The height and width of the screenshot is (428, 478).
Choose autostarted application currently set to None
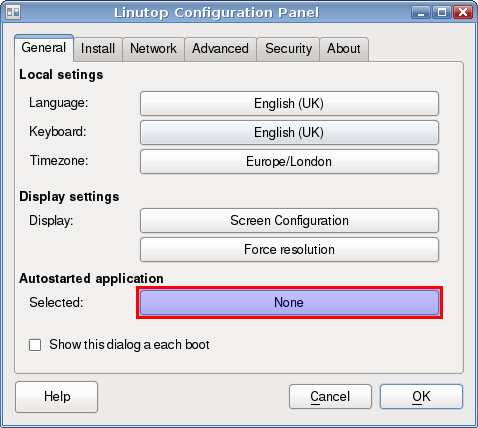[x=289, y=303]
